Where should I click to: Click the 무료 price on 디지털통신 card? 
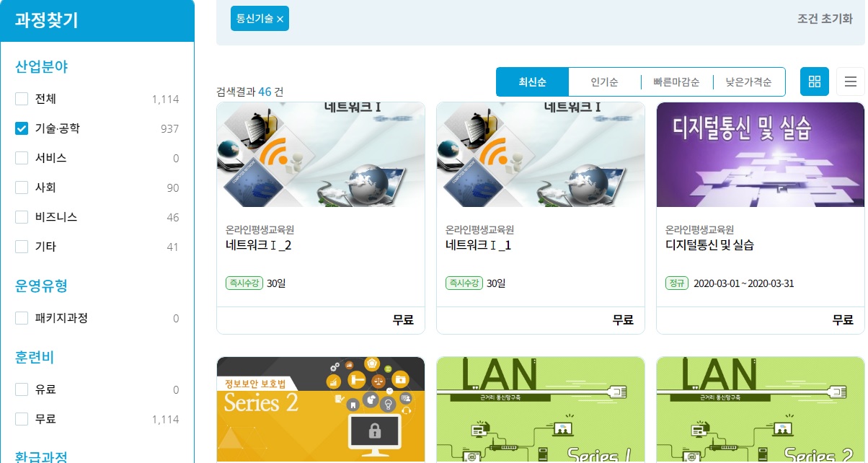pos(843,320)
